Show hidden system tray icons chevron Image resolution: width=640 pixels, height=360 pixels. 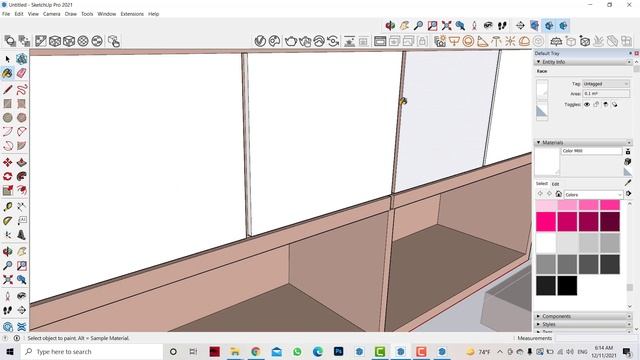500,351
